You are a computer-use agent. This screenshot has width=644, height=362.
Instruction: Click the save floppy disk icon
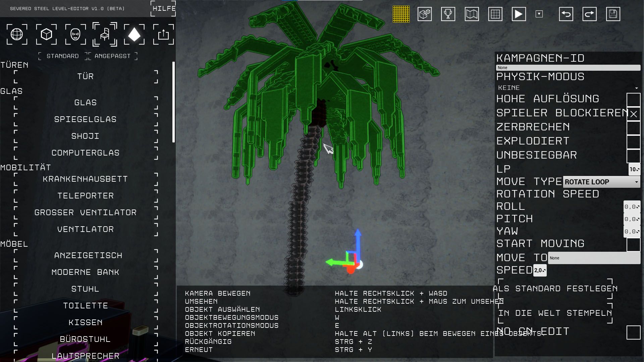pos(613,14)
